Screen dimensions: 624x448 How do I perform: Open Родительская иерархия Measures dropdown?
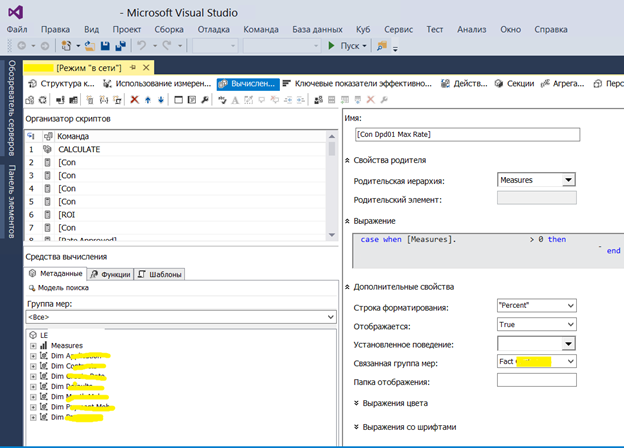click(568, 180)
